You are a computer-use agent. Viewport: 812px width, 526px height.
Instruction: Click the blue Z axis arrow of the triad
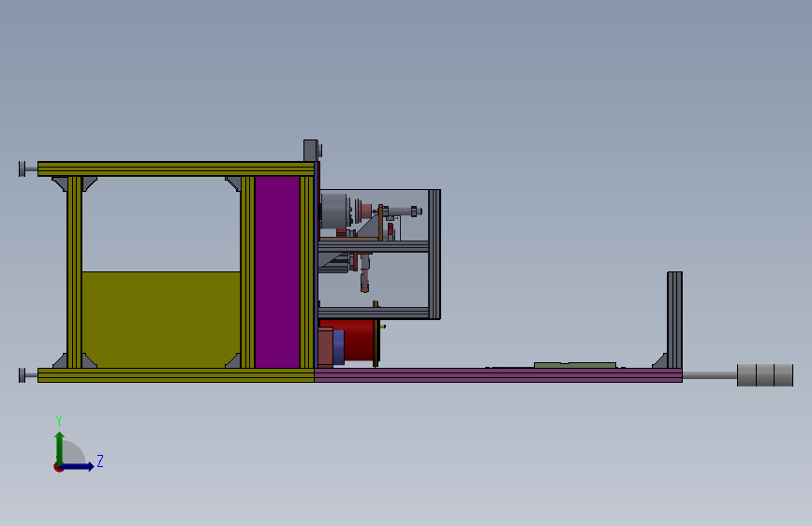[x=78, y=466]
